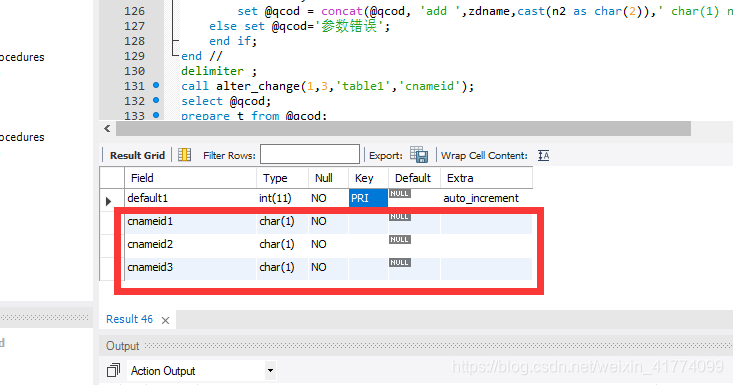Toggle breakpoint marker on line 132
The height and width of the screenshot is (385, 733).
click(156, 100)
